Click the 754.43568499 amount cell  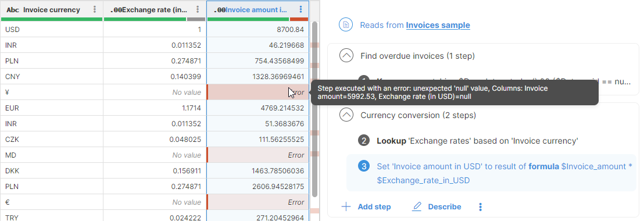tap(258, 61)
